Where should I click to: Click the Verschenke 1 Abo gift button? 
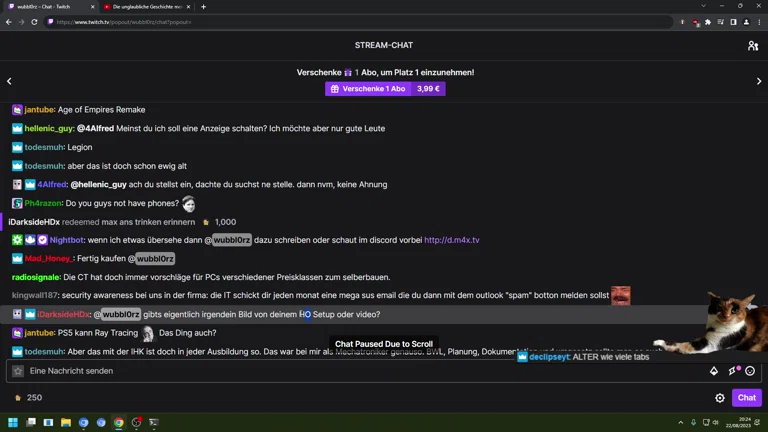point(368,89)
